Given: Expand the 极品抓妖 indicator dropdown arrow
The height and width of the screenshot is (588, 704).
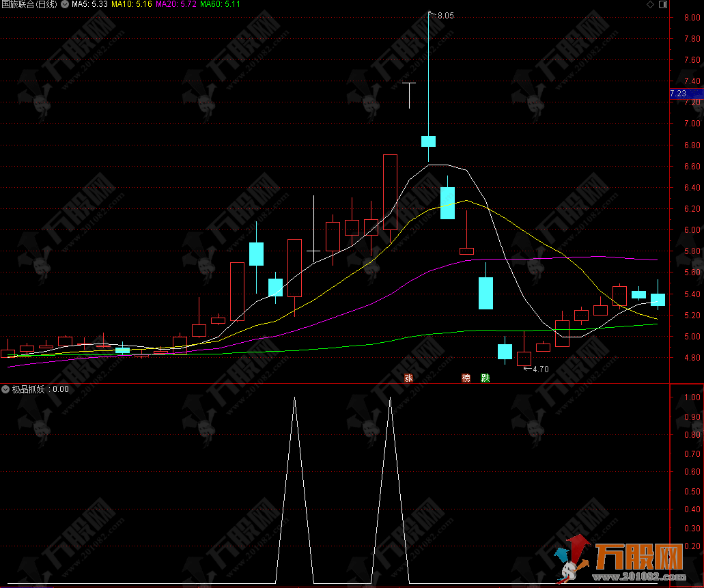Looking at the screenshot, I should pyautogui.click(x=5, y=389).
